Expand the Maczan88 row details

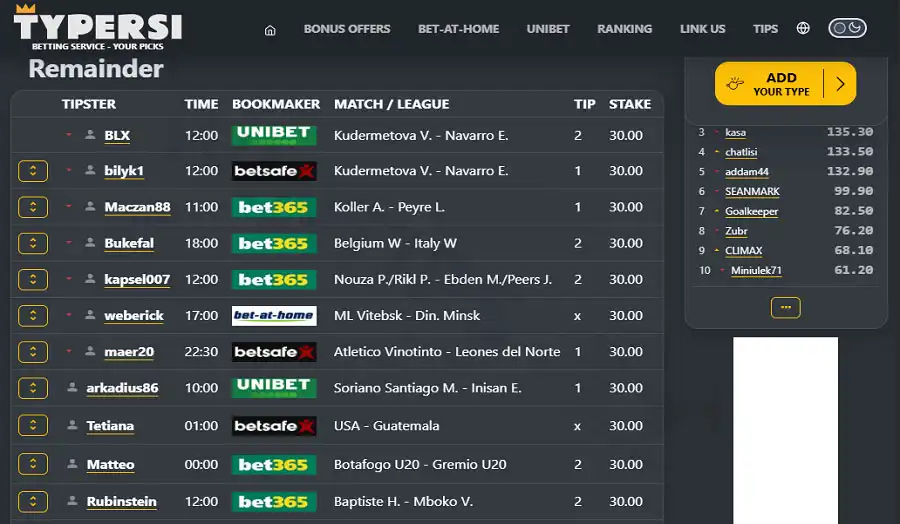click(x=33, y=207)
